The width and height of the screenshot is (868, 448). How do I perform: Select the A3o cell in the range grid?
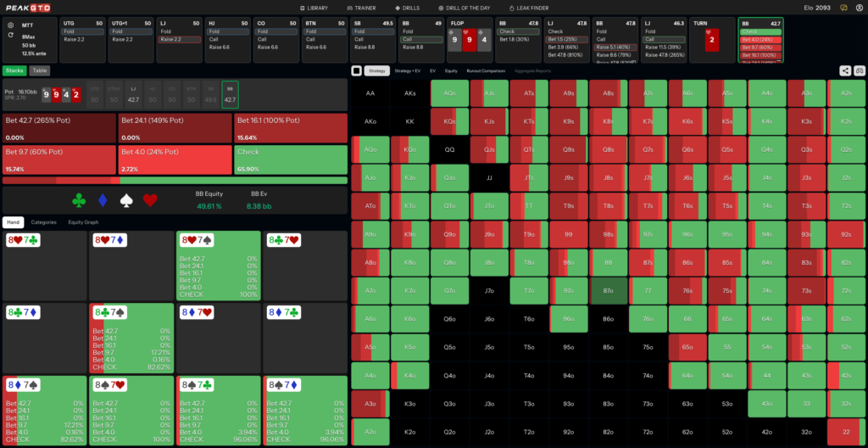coord(370,404)
